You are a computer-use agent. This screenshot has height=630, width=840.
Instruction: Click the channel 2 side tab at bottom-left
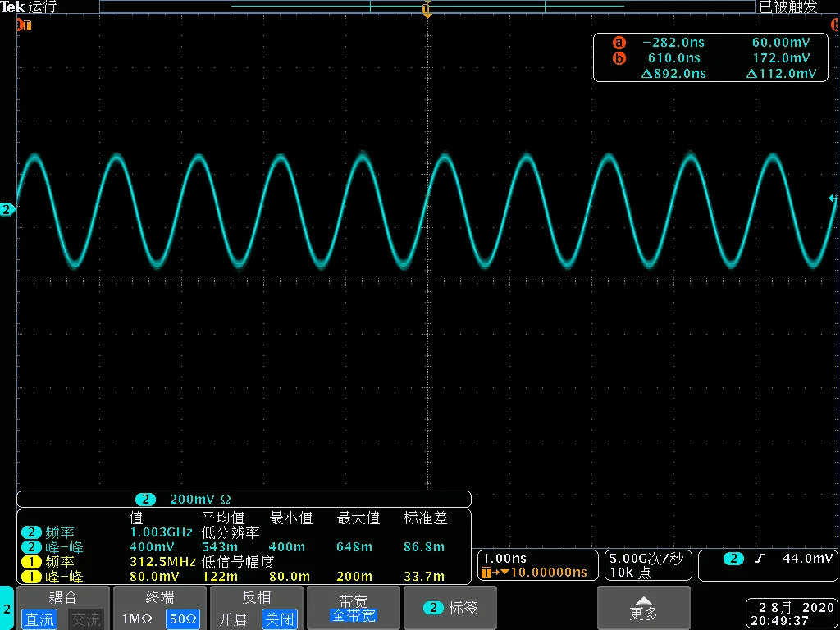(7, 609)
